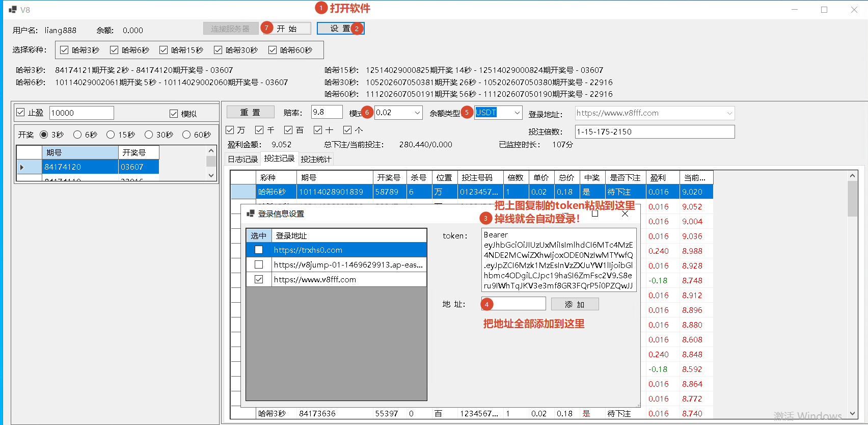Click scroll-up arrow of bet records table
868x425 pixels.
[x=852, y=176]
